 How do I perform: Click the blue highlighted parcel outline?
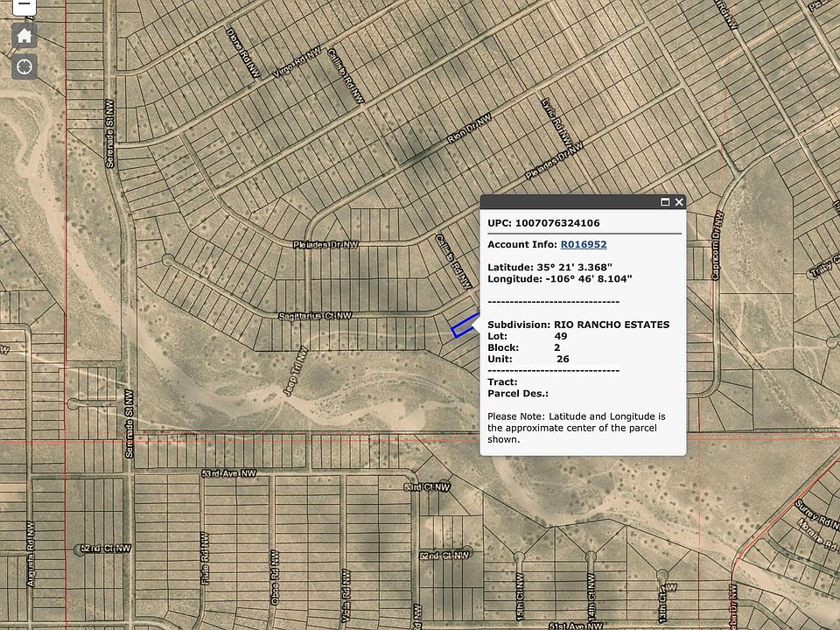point(465,325)
